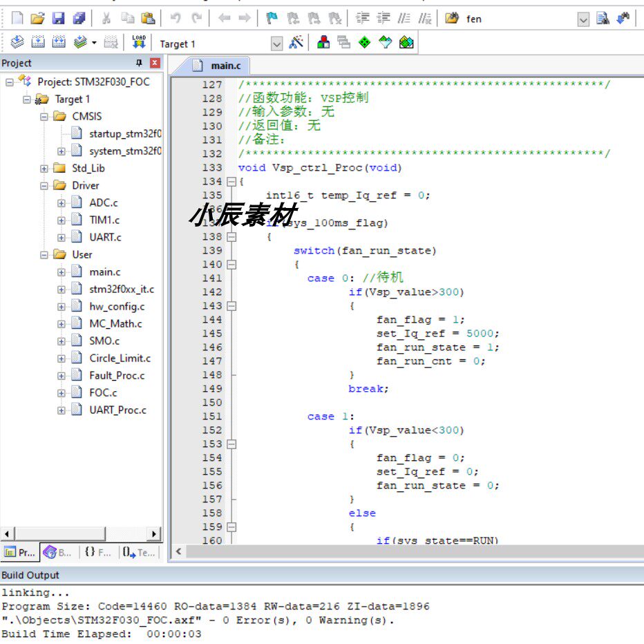Select Circle_Limit.c in the project tree
Screen dimensions: 644x644
point(120,359)
